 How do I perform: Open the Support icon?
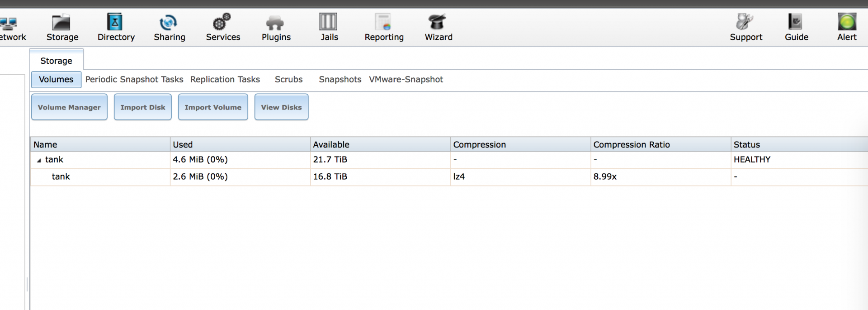(x=744, y=22)
